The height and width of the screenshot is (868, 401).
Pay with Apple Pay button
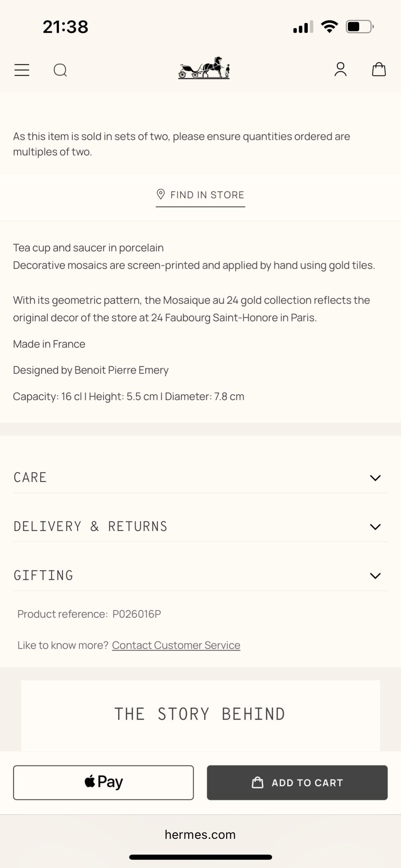[x=103, y=782]
